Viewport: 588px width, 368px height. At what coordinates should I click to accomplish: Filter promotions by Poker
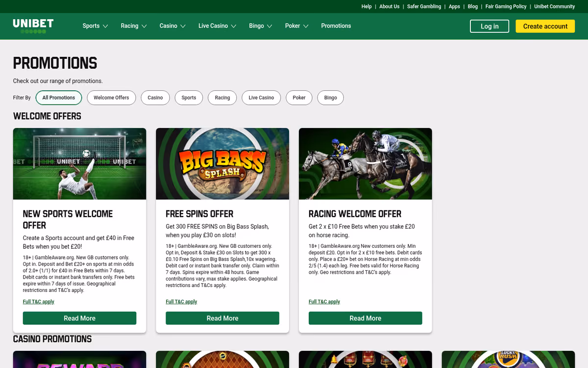(299, 98)
